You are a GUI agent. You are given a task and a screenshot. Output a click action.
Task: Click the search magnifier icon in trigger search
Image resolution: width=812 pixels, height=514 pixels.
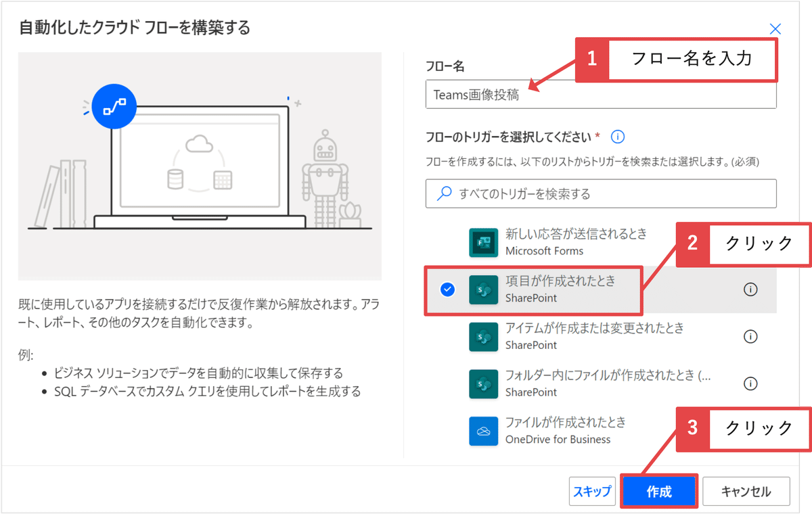point(444,194)
